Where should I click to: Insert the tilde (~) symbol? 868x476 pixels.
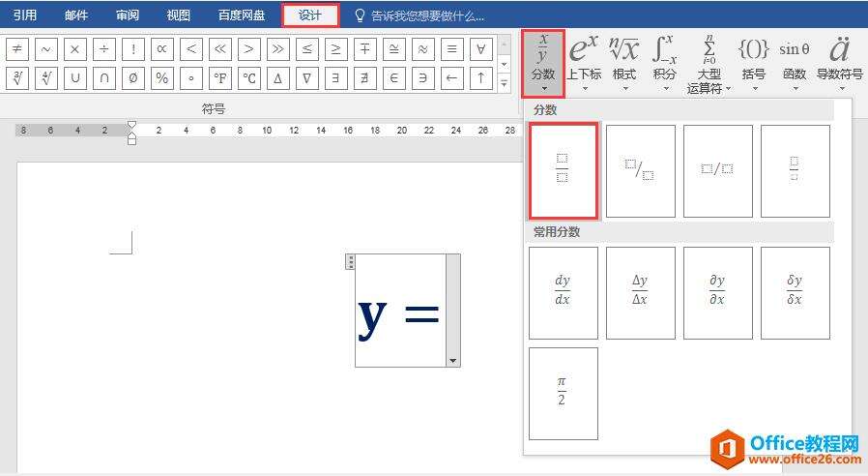46,49
